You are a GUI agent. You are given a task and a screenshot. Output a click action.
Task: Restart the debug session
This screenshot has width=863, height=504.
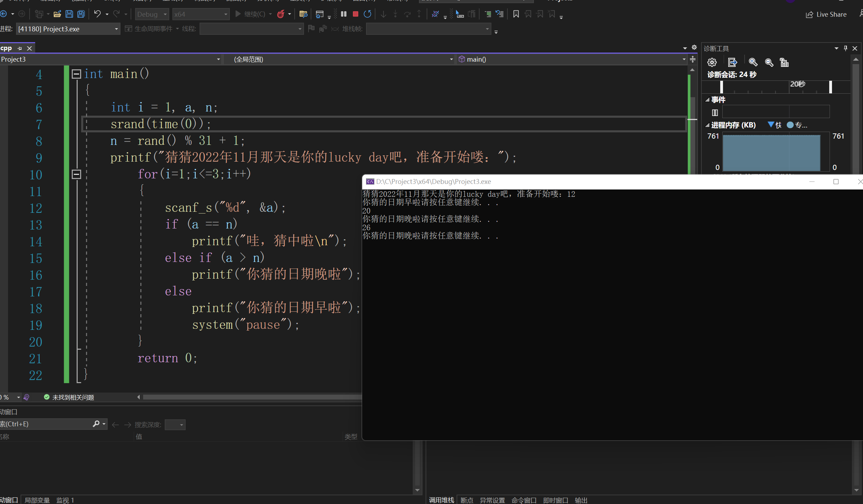(x=367, y=14)
